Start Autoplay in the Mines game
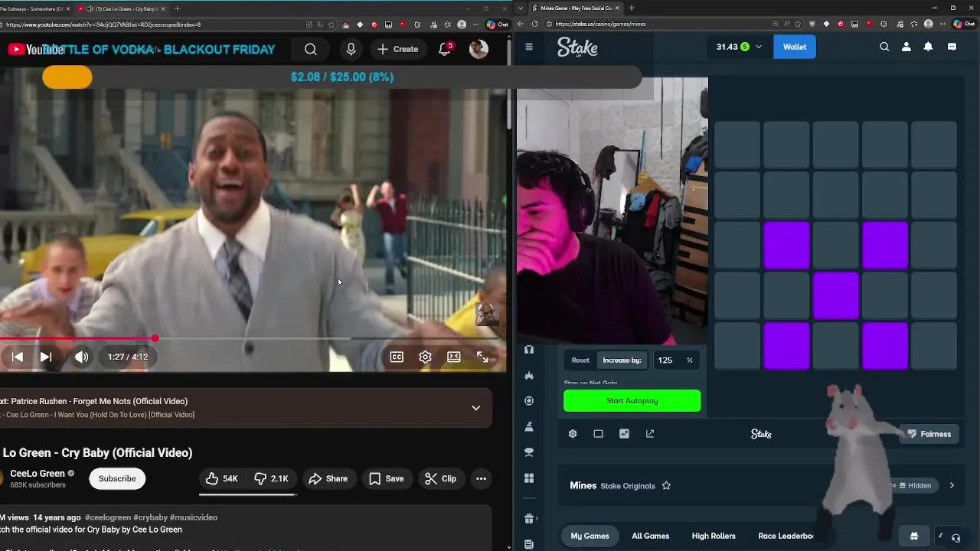The height and width of the screenshot is (551, 980). tap(632, 400)
